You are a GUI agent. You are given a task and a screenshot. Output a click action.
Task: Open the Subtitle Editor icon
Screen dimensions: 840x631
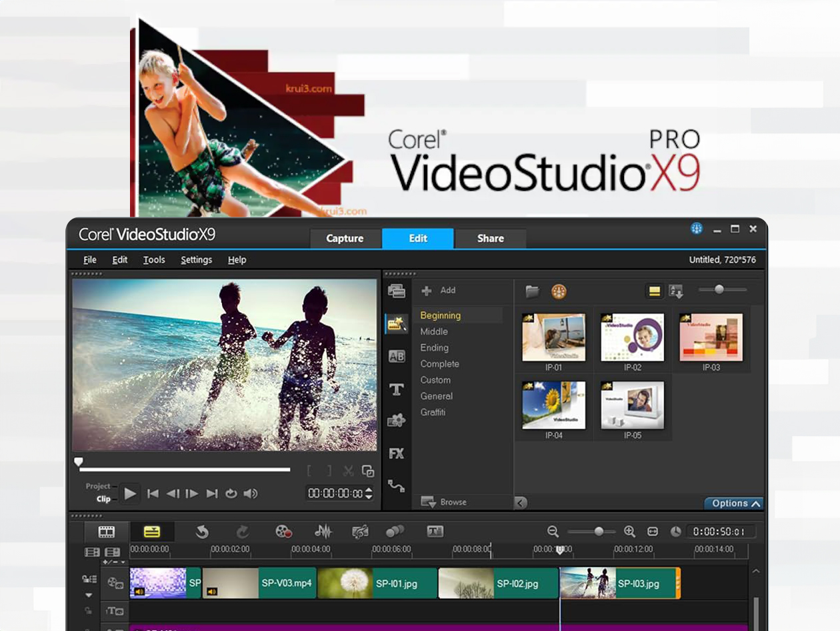435,532
